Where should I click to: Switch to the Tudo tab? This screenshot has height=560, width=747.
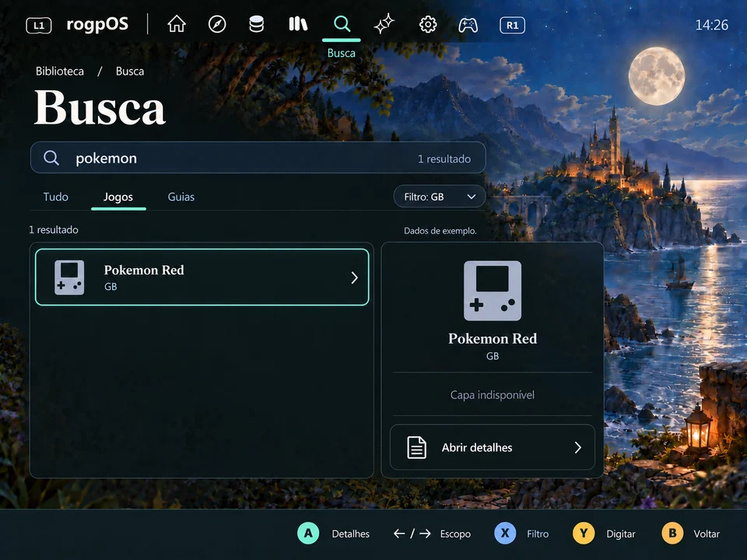[56, 197]
